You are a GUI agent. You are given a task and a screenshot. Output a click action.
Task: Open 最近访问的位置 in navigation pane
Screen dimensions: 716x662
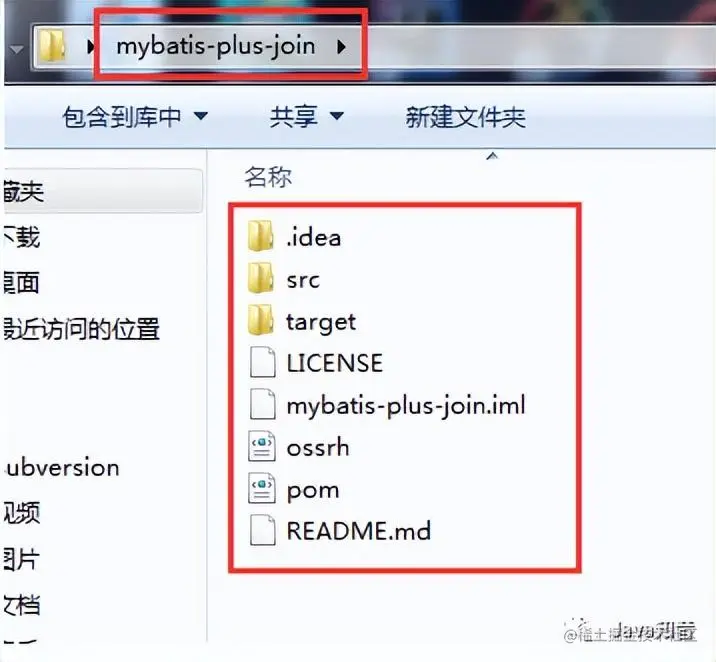pos(81,329)
